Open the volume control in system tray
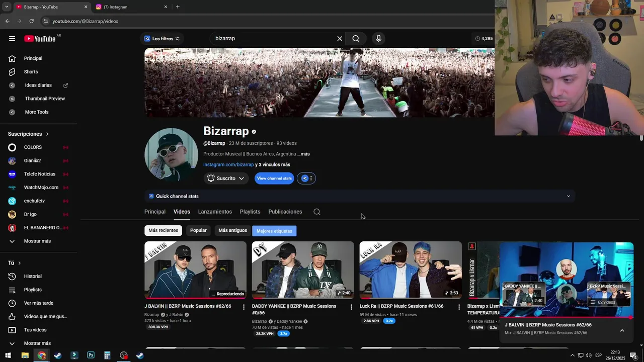Viewport: 644px width, 362px height. click(588, 355)
